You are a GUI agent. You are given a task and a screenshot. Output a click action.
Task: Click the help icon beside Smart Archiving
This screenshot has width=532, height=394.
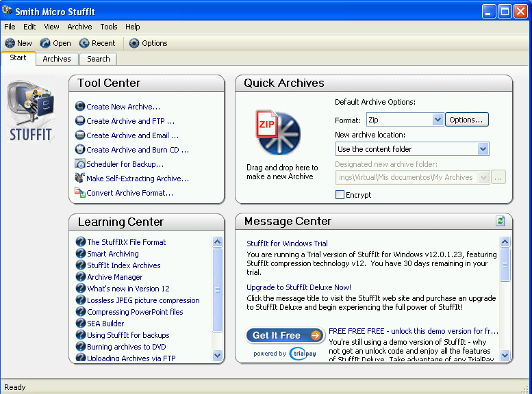coord(81,253)
